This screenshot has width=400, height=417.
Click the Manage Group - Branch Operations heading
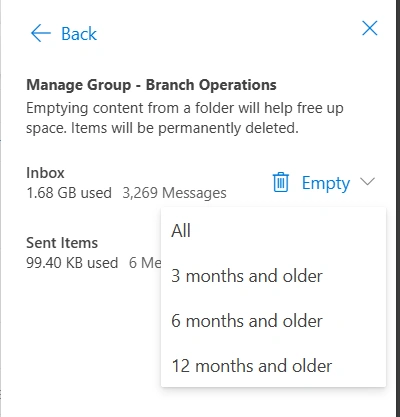coord(151,85)
